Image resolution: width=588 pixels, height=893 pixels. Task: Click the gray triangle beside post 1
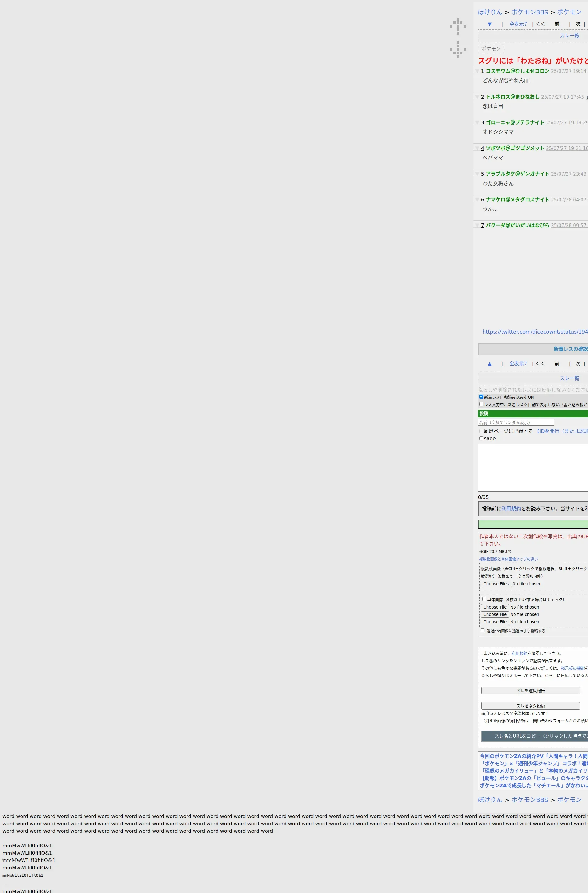point(477,71)
